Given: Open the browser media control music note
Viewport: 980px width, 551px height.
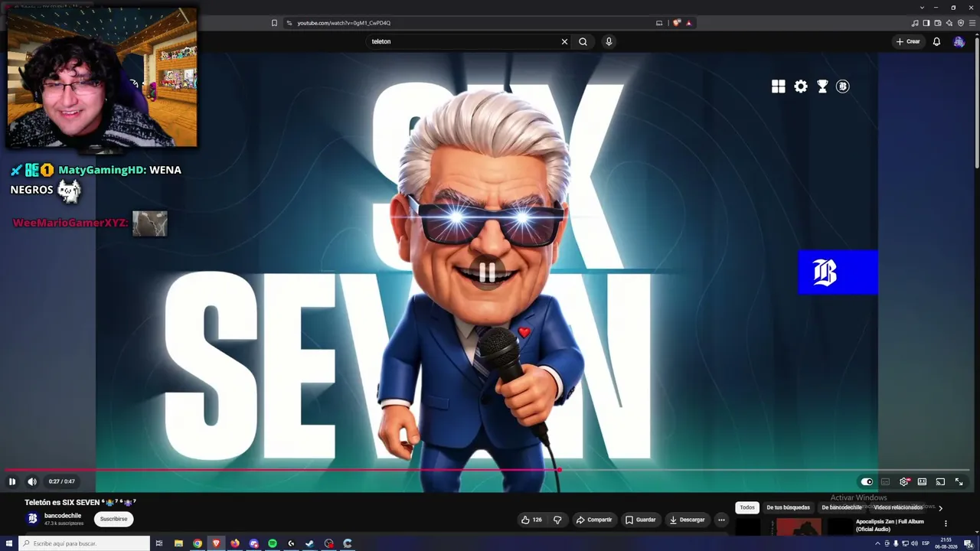Looking at the screenshot, I should (915, 23).
